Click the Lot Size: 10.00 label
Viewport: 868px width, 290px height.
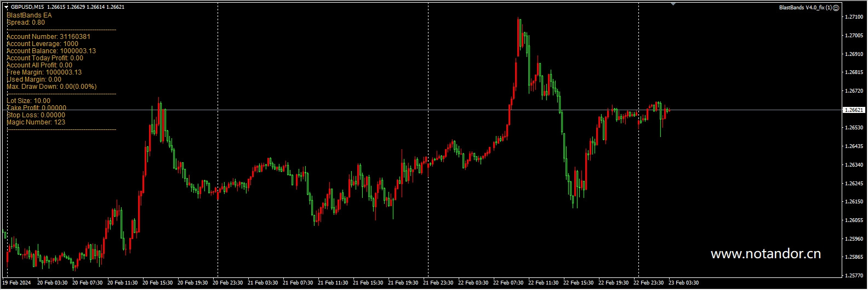coord(28,101)
